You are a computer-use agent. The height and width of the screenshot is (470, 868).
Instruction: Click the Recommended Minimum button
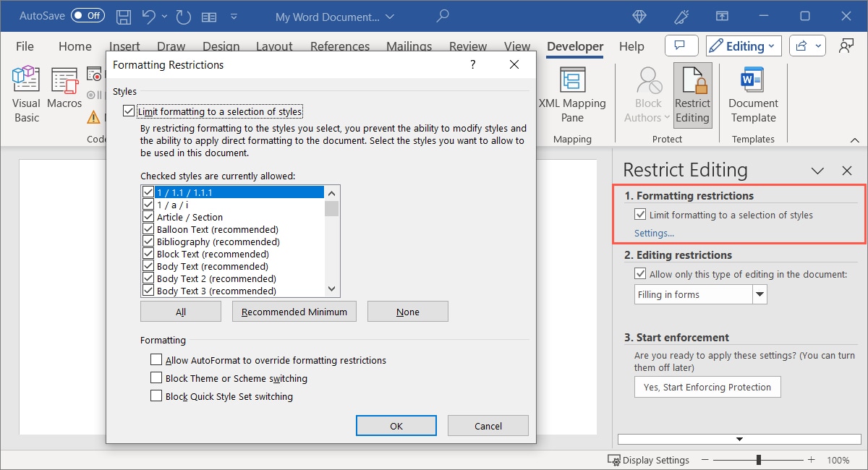point(294,311)
